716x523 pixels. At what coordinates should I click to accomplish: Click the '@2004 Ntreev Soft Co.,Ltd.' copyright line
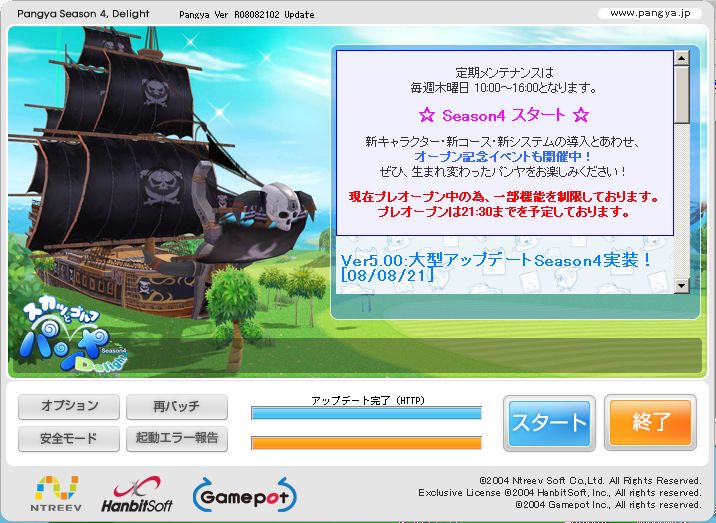click(x=590, y=481)
